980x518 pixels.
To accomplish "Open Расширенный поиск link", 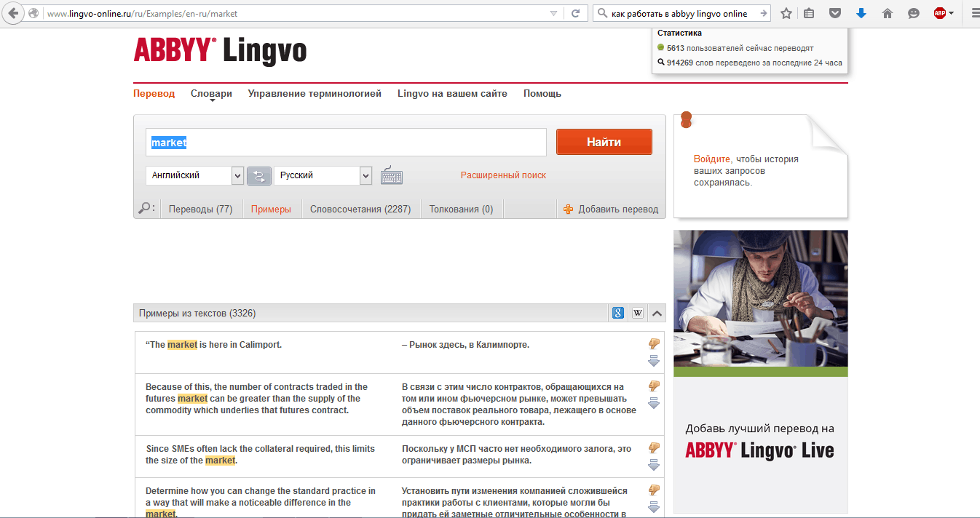I will (503, 175).
